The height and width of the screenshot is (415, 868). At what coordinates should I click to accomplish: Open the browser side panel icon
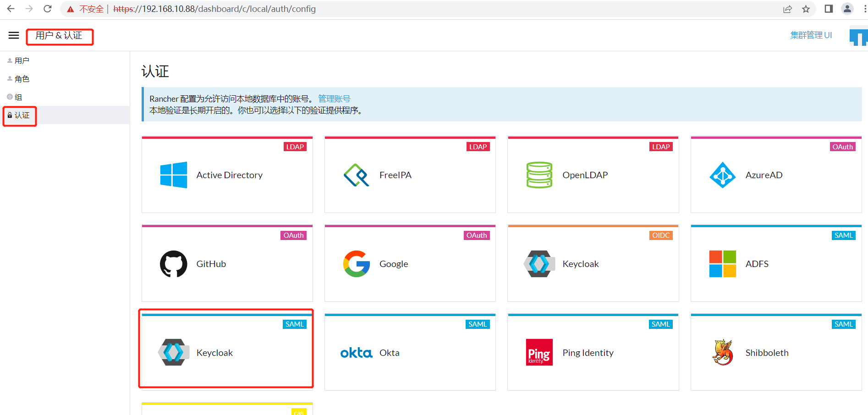829,9
